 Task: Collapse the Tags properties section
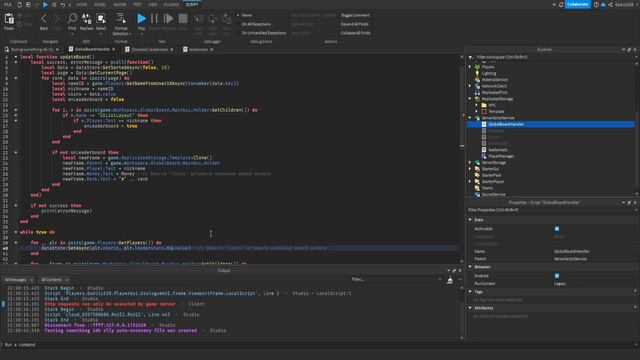470,291
